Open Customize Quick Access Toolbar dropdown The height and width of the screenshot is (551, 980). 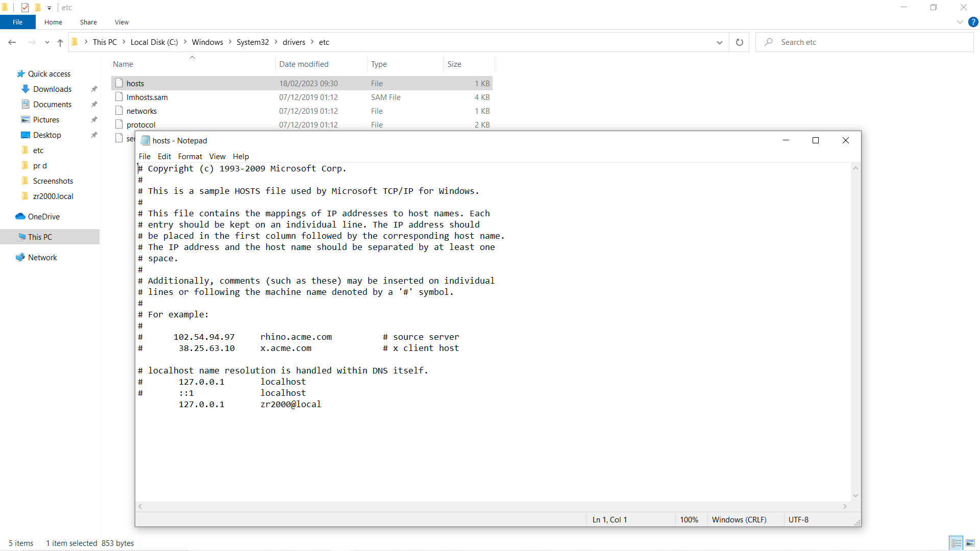(49, 8)
